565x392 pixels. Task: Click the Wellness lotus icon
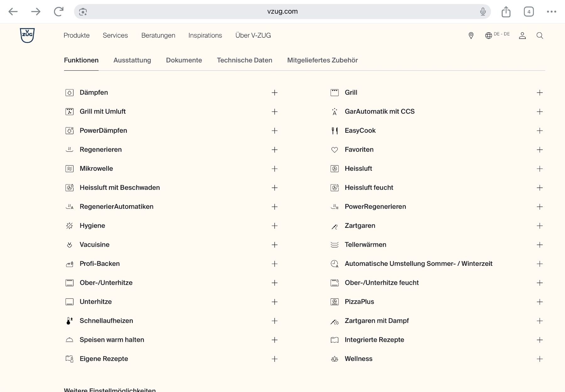(x=335, y=359)
